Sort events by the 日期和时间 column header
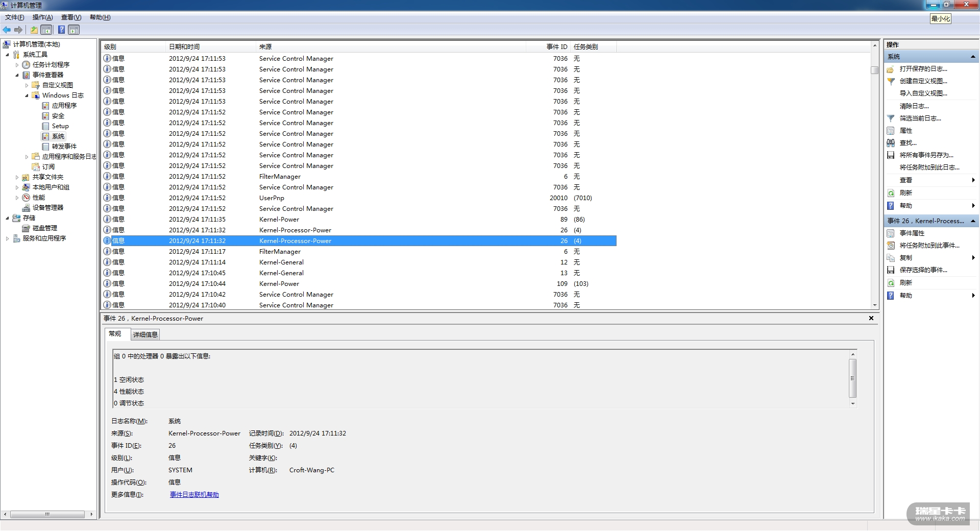Viewport: 980px width, 531px height. click(x=210, y=47)
